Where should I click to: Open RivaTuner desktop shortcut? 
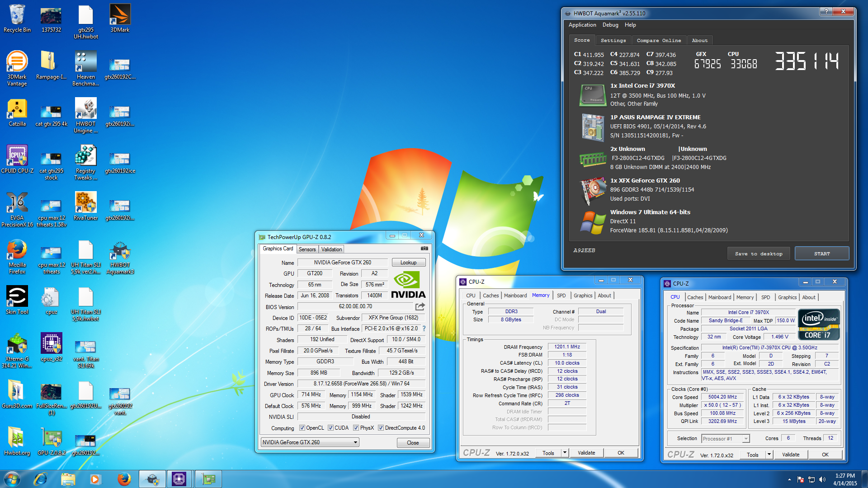coord(86,206)
